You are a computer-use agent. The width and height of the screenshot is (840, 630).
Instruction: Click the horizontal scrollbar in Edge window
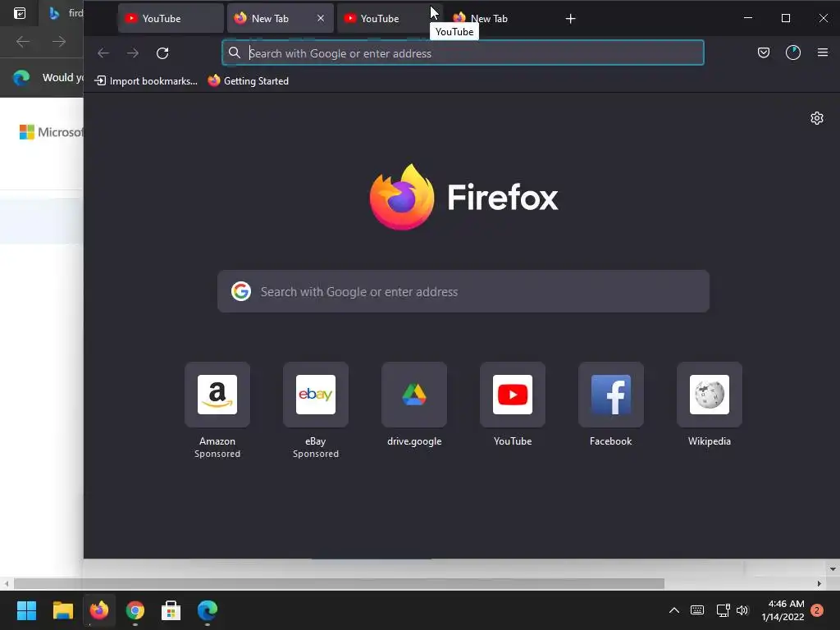pyautogui.click(x=339, y=583)
